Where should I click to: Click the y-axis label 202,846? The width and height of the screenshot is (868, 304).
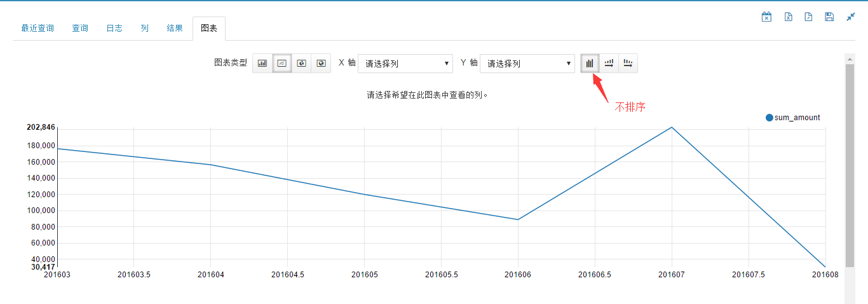(41, 127)
